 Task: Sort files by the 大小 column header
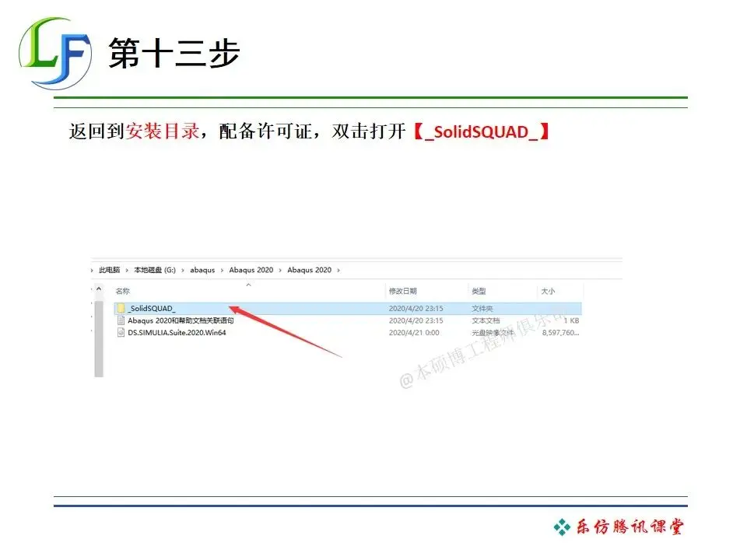coord(548,291)
